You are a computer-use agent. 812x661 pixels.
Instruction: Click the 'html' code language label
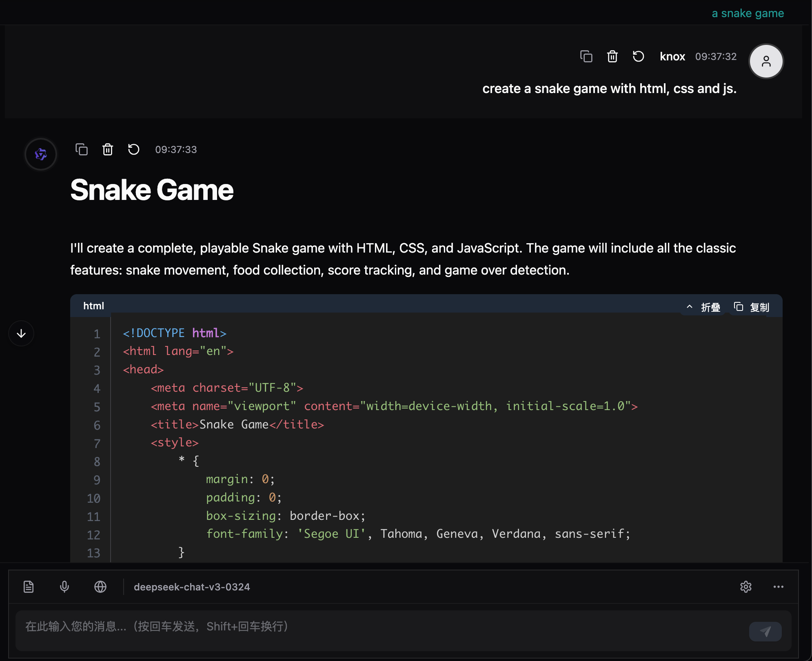[94, 306]
